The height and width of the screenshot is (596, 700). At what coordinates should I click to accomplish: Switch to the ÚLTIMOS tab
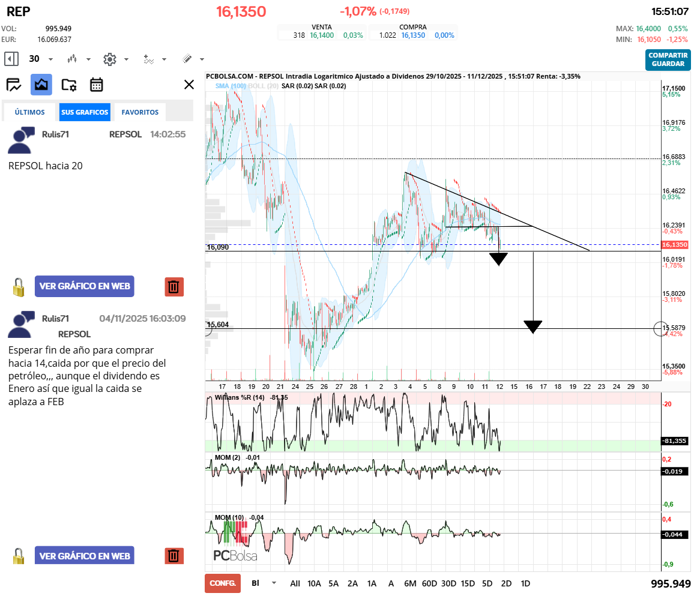coord(30,112)
